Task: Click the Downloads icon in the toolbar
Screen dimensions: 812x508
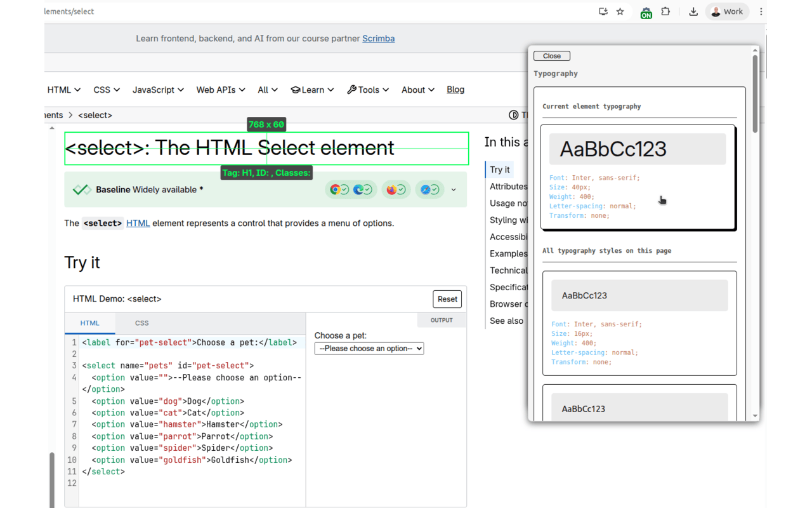Action: 693,11
